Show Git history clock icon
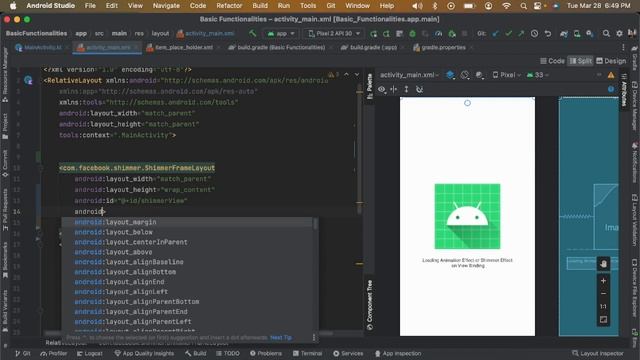The height and width of the screenshot is (360, 640). coord(534,34)
